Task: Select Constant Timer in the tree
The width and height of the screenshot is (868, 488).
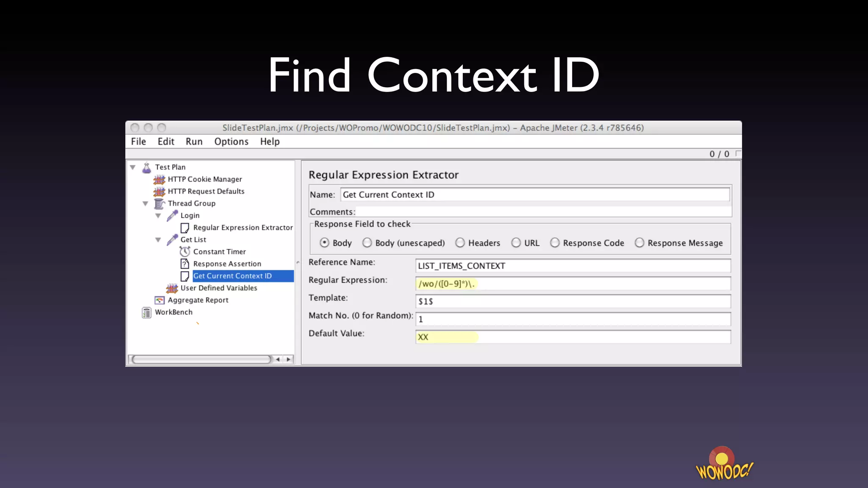Action: click(x=220, y=252)
